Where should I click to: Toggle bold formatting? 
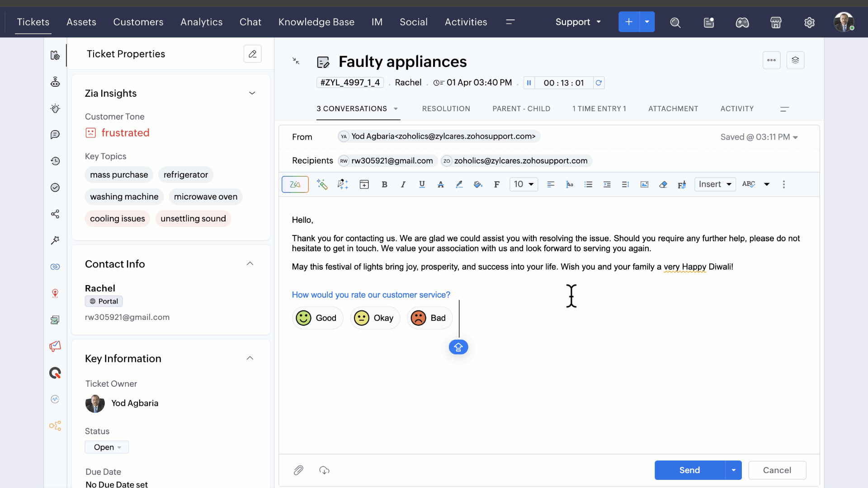click(x=384, y=184)
